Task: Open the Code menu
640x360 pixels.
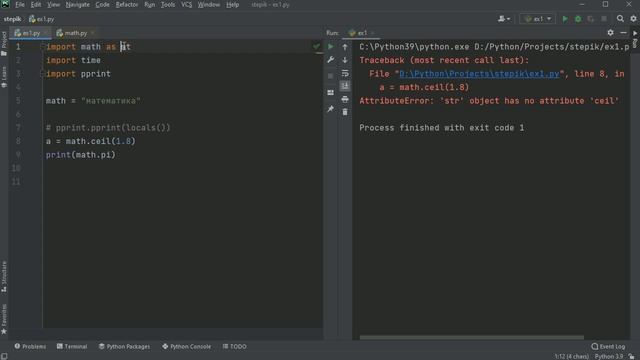Action: (102, 5)
